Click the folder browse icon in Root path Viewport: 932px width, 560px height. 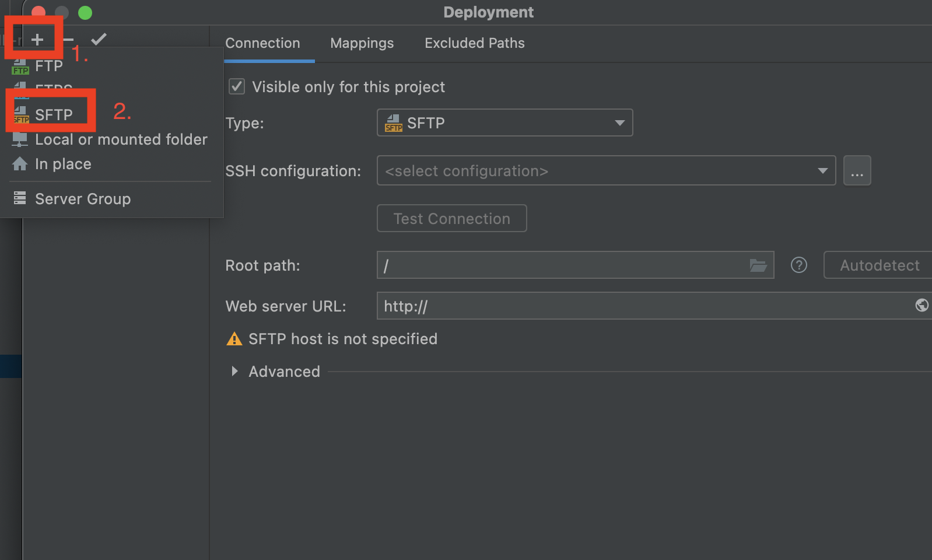click(758, 265)
